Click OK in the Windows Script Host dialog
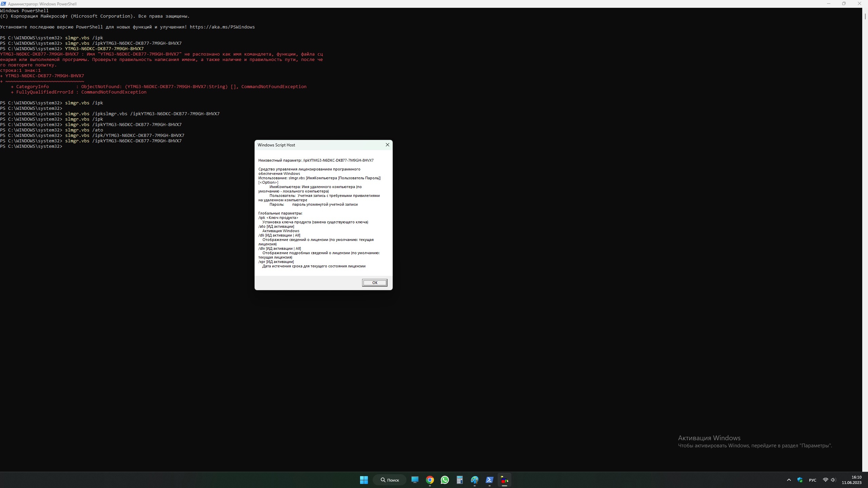868x488 pixels. [x=374, y=283]
